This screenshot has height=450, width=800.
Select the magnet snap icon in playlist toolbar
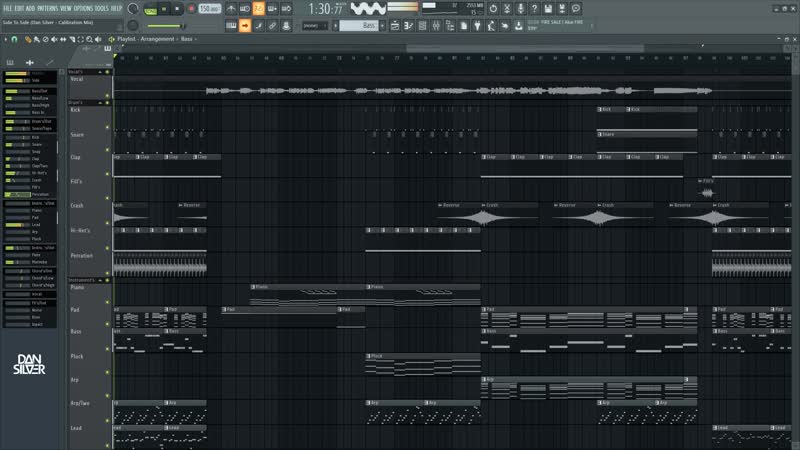(14, 39)
